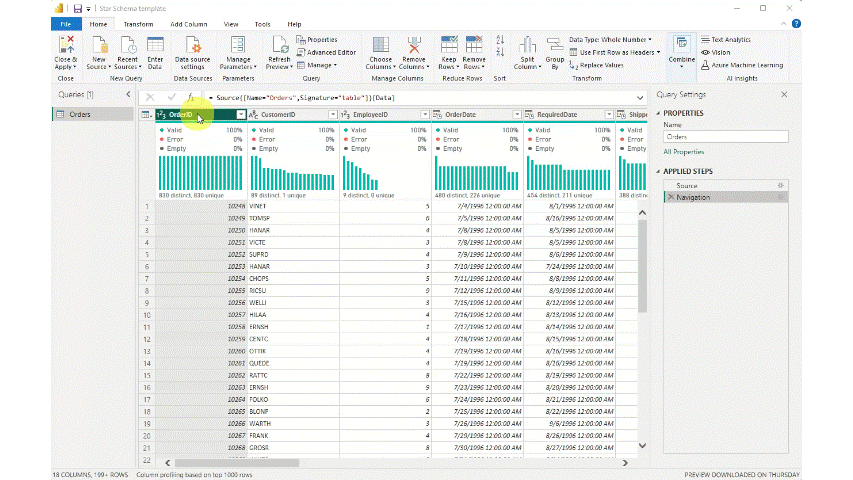Open the Azure Machine Learning tool
Viewport: 853px width, 480px height.
tap(746, 65)
